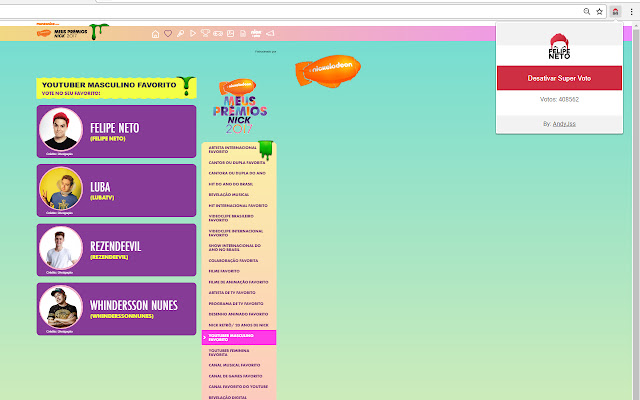
Task: Click the browser zoom magnifier icon
Action: [x=587, y=11]
